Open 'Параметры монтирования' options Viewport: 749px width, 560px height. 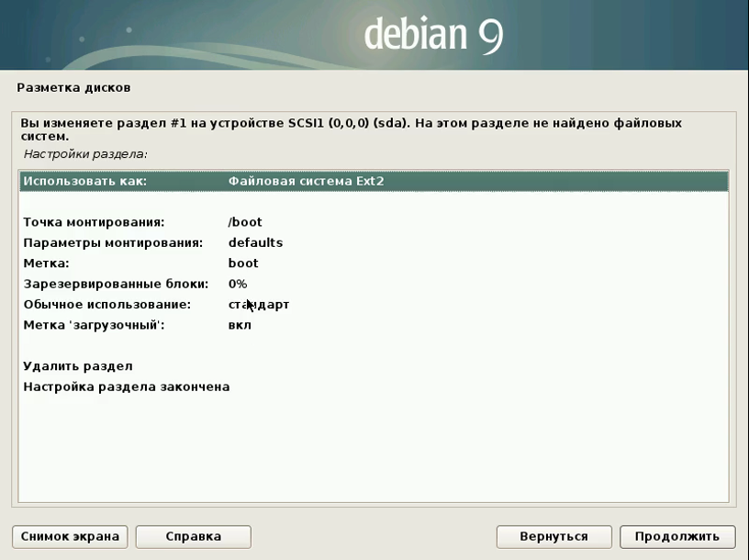(112, 242)
